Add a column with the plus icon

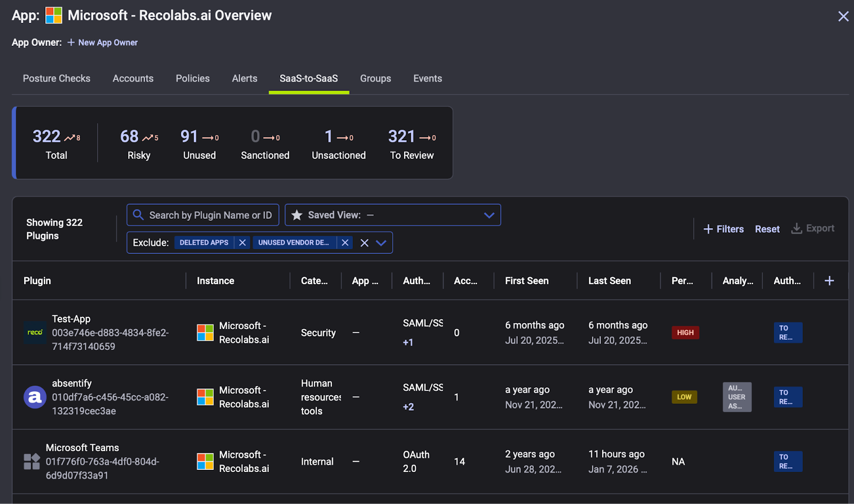click(x=829, y=281)
